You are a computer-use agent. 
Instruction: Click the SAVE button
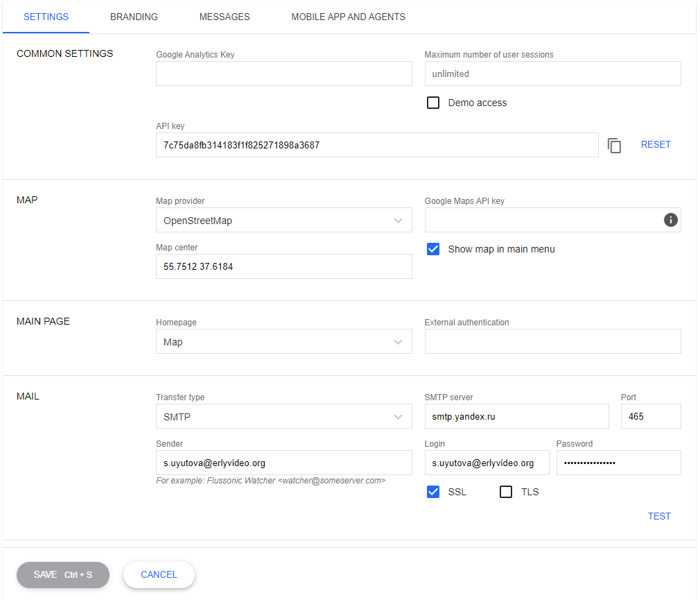click(x=62, y=574)
